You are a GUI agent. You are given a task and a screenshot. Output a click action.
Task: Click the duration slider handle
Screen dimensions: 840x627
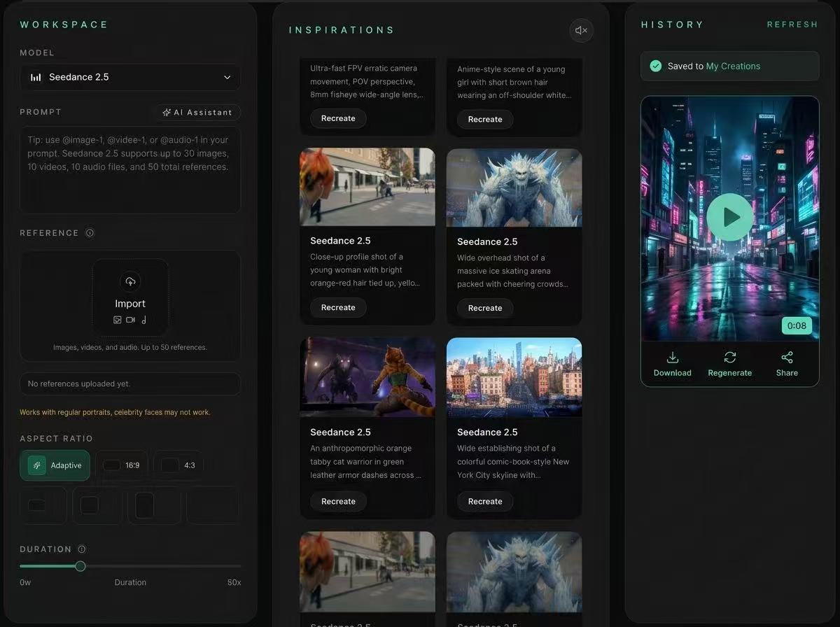[80, 566]
